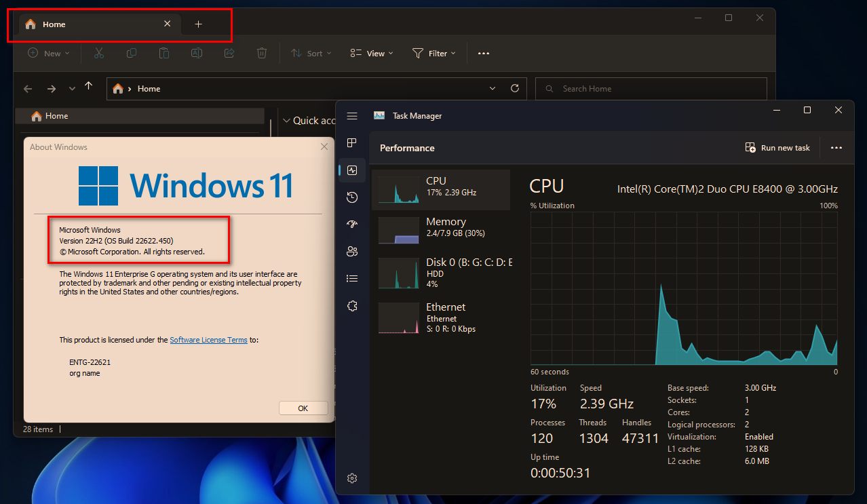Open Startup apps icon in Task Manager

coord(352,225)
